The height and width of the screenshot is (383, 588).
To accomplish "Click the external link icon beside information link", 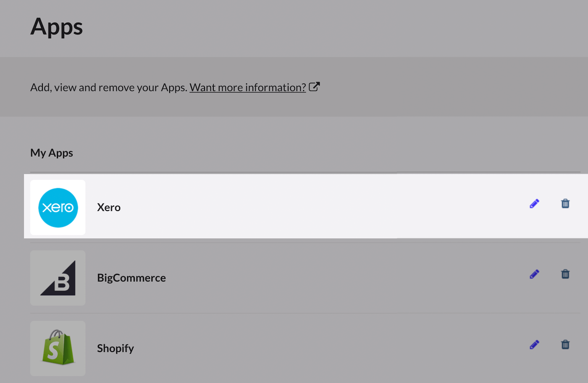I will [x=314, y=87].
